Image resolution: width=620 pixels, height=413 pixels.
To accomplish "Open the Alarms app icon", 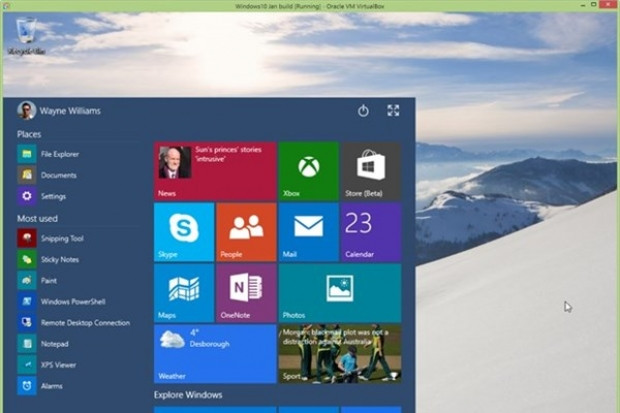I will pyautogui.click(x=27, y=386).
